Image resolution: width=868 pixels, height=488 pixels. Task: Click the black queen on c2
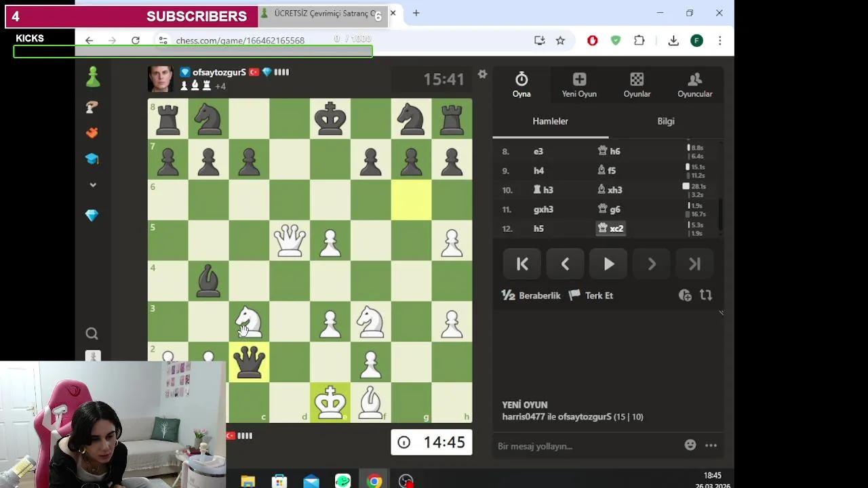249,362
